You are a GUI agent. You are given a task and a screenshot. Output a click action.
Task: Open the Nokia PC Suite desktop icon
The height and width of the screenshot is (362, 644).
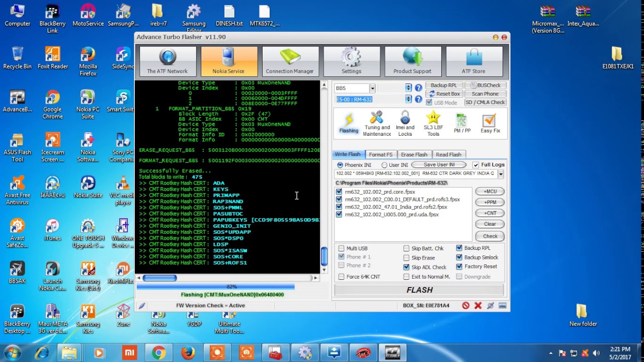[x=88, y=105]
